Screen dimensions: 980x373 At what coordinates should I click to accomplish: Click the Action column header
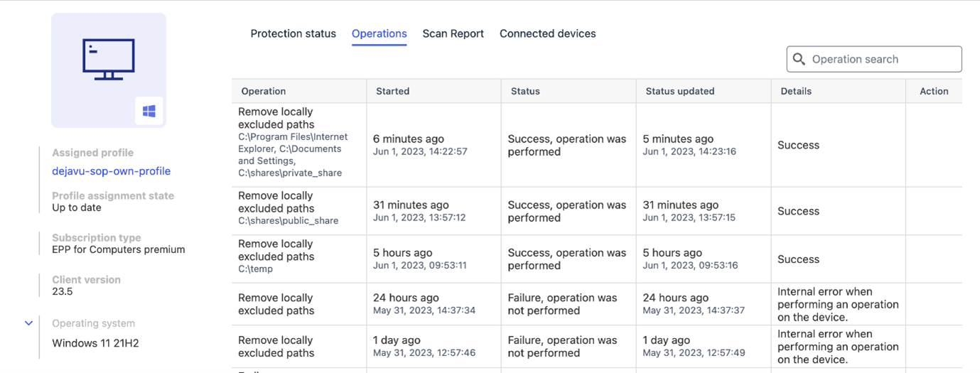[x=934, y=91]
